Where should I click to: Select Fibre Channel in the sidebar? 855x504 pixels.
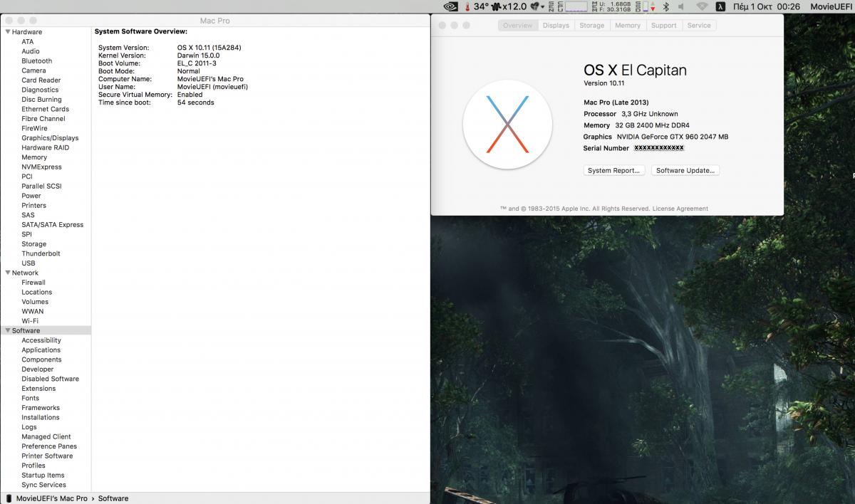pyautogui.click(x=43, y=119)
